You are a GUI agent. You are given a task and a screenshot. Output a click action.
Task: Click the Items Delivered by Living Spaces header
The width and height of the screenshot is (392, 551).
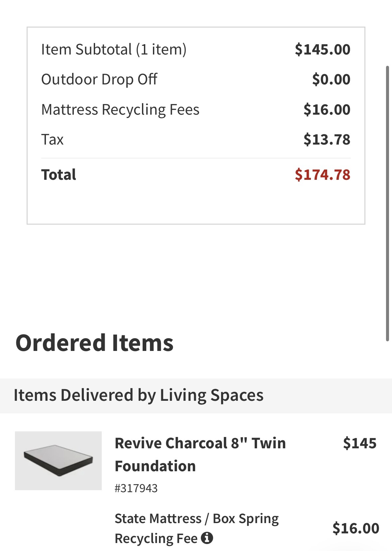point(138,395)
